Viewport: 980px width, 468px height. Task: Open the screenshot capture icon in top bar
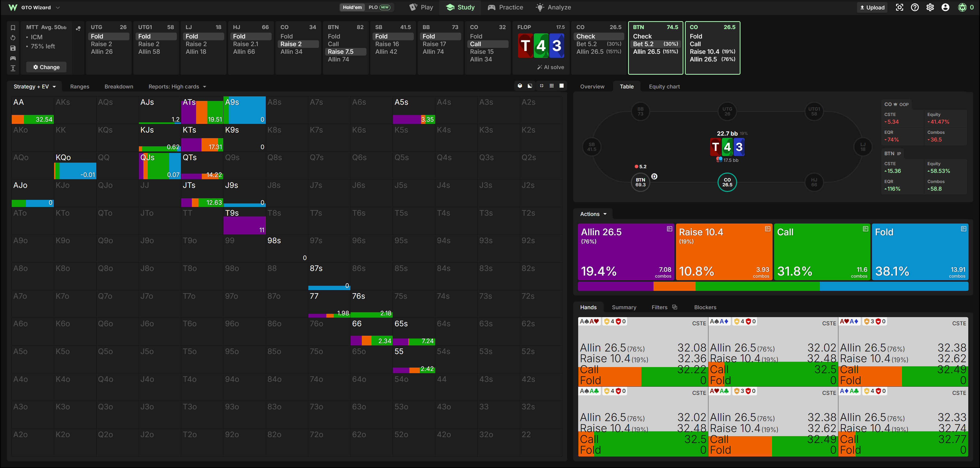point(899,7)
